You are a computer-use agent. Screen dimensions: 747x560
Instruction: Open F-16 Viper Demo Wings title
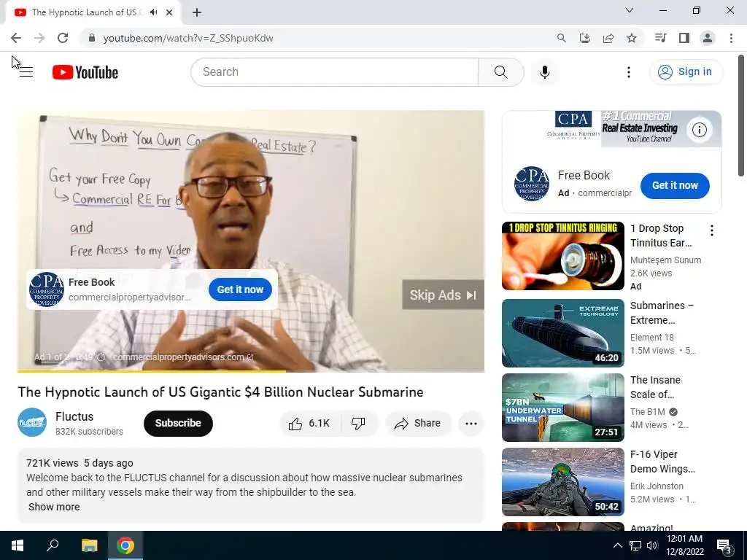click(662, 462)
